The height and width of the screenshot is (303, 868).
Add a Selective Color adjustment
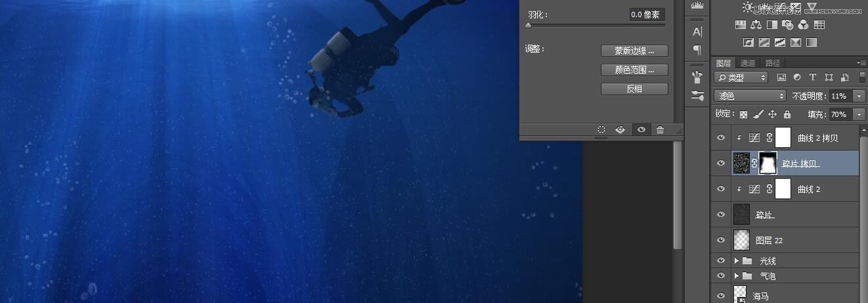pyautogui.click(x=796, y=43)
